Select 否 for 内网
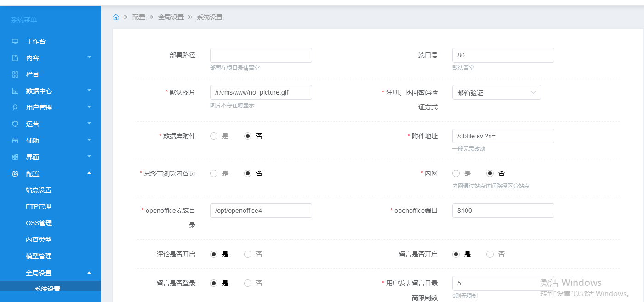This screenshot has width=644, height=302. click(x=490, y=173)
